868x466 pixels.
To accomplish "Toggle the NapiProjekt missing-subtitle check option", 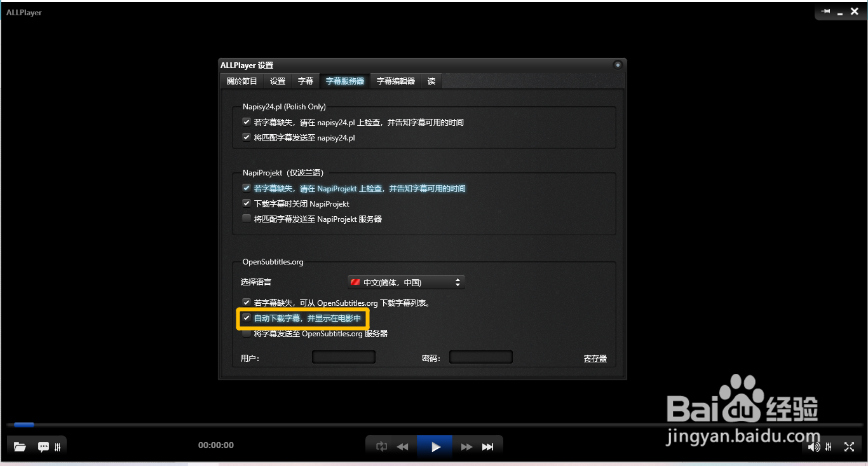I will pyautogui.click(x=247, y=188).
